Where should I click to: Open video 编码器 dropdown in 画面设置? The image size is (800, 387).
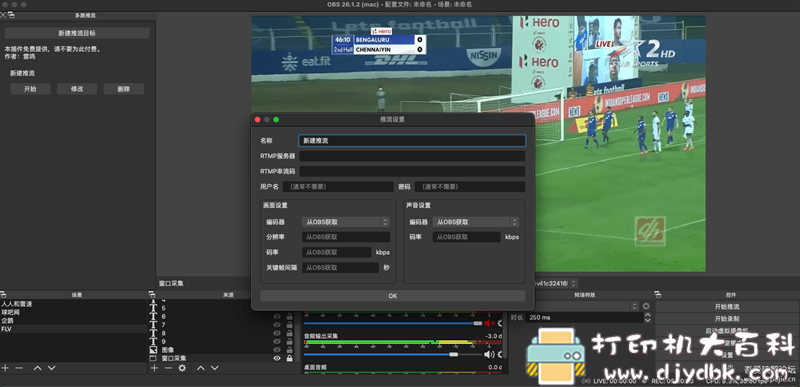346,222
